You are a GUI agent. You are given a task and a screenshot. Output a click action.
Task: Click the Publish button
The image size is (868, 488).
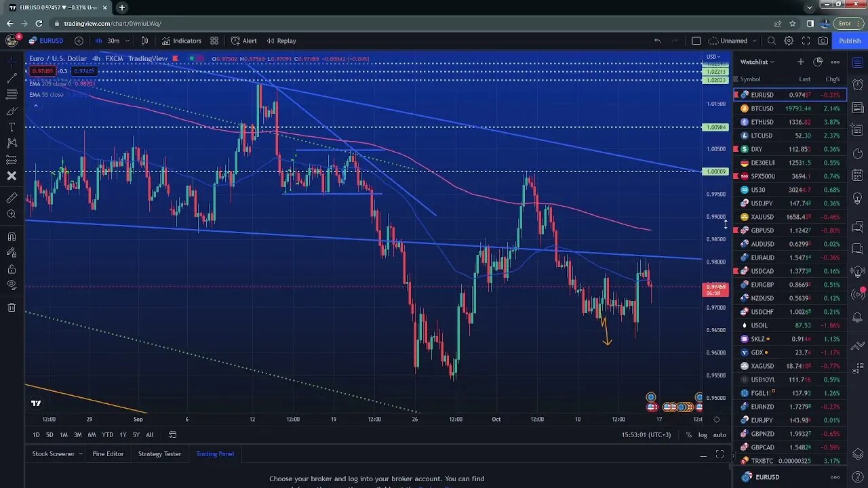click(x=850, y=41)
